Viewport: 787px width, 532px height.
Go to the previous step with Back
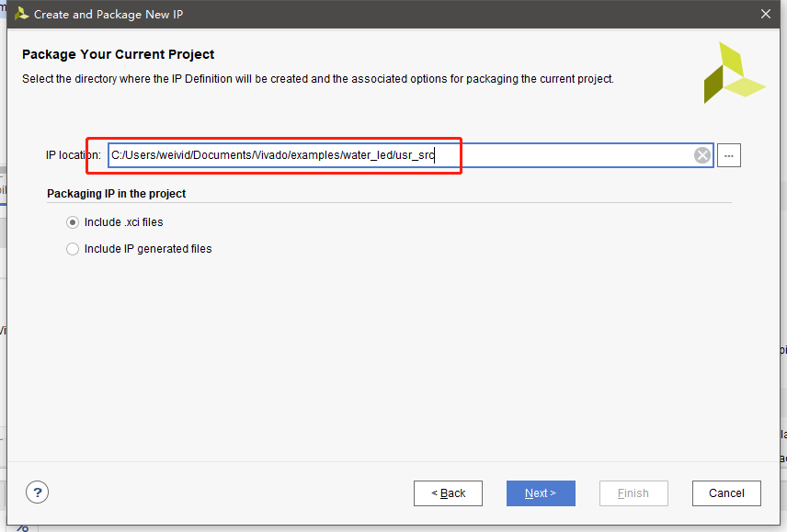click(x=449, y=493)
